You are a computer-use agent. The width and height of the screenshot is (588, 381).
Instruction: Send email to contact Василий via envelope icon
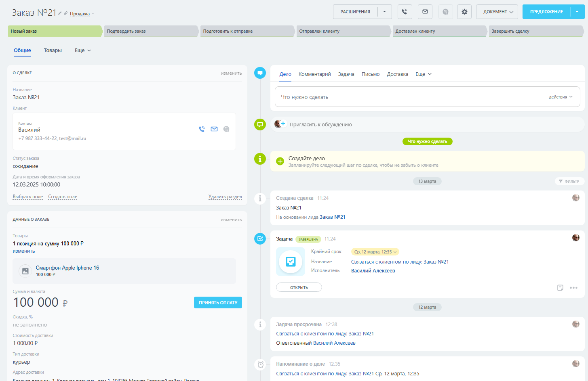214,129
